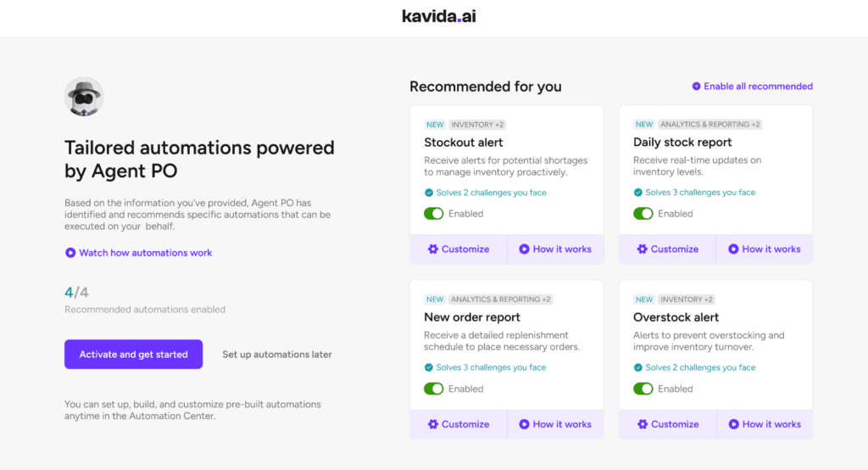This screenshot has width=868, height=470.
Task: Disable the Stockout alert toggle
Action: (x=434, y=214)
